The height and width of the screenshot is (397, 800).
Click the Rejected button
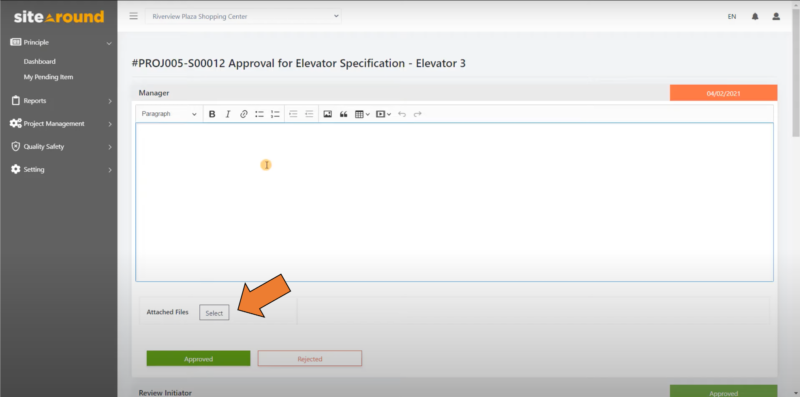[x=310, y=359]
